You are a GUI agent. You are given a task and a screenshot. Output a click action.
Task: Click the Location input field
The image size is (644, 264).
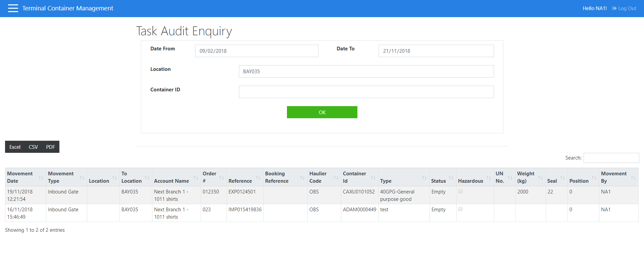click(x=366, y=72)
